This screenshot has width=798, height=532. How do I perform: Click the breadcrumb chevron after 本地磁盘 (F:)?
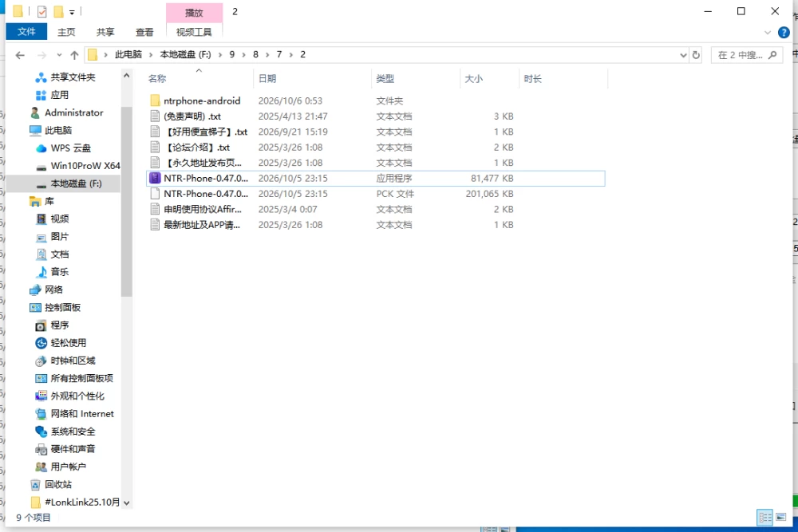click(x=220, y=54)
